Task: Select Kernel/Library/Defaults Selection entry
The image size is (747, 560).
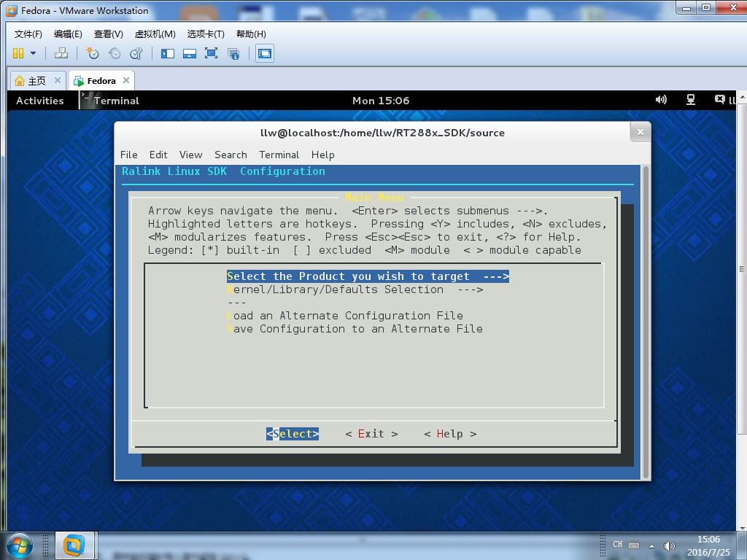Action: tap(355, 289)
